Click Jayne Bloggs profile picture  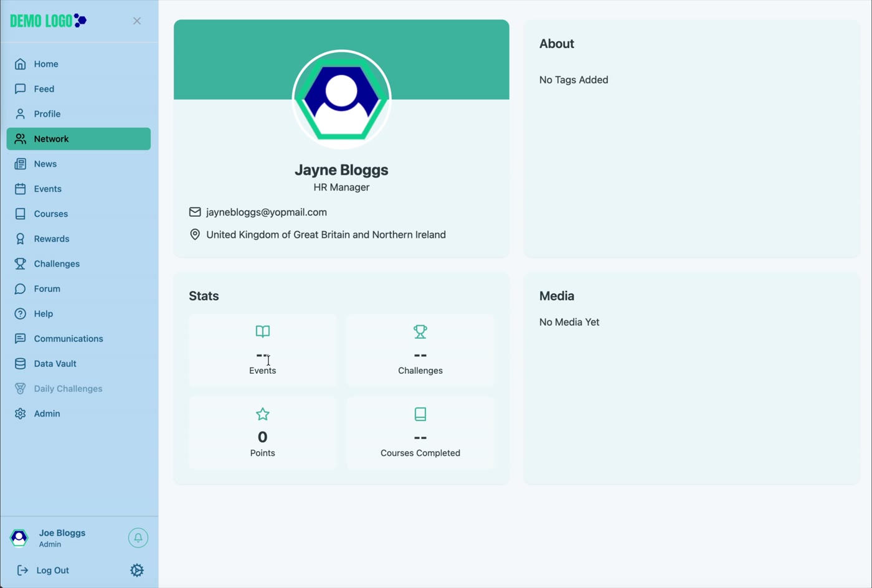[341, 99]
